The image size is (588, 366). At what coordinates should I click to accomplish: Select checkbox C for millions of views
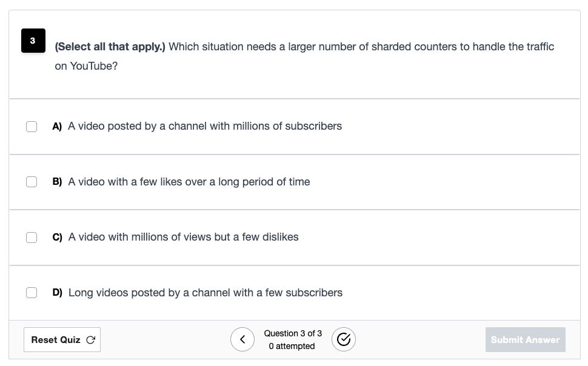(32, 238)
